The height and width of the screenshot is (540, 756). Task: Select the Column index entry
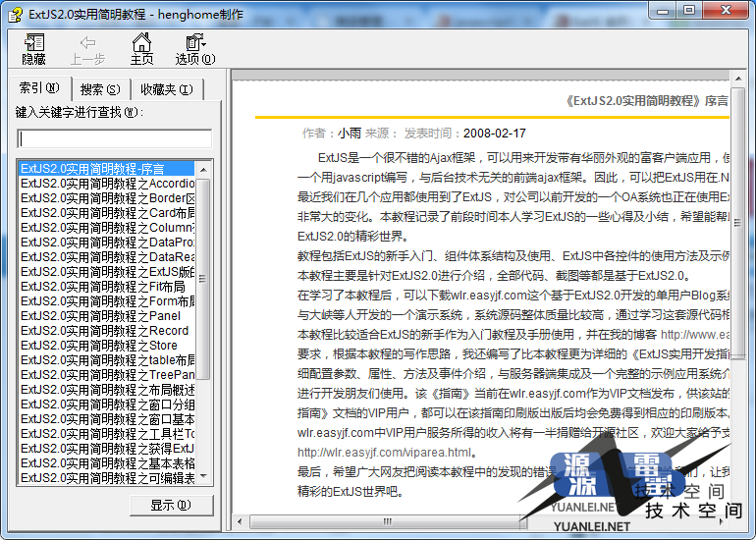107,228
